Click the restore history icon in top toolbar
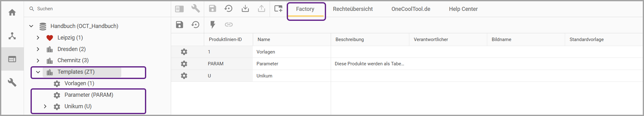Screen dimensions: 644x116 (x=228, y=8)
